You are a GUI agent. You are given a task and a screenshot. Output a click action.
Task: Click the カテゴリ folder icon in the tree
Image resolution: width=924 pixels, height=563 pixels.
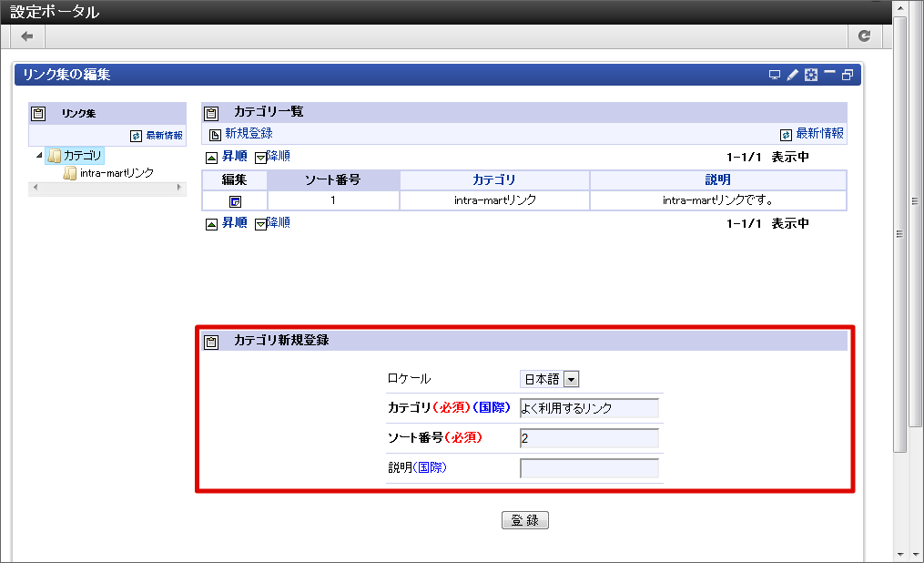coord(55,156)
